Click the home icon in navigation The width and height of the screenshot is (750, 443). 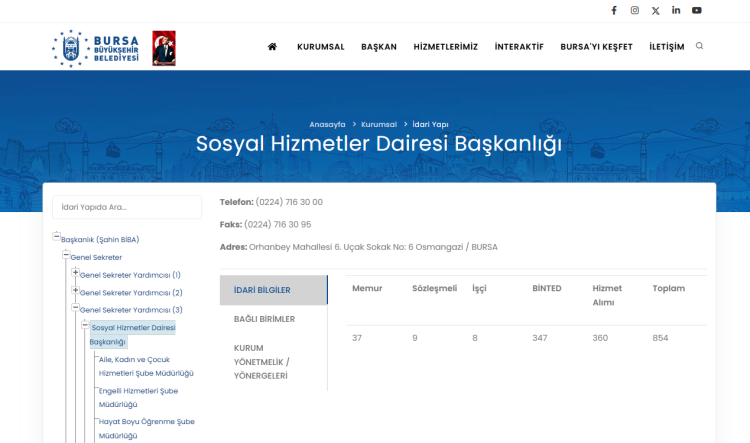point(272,47)
